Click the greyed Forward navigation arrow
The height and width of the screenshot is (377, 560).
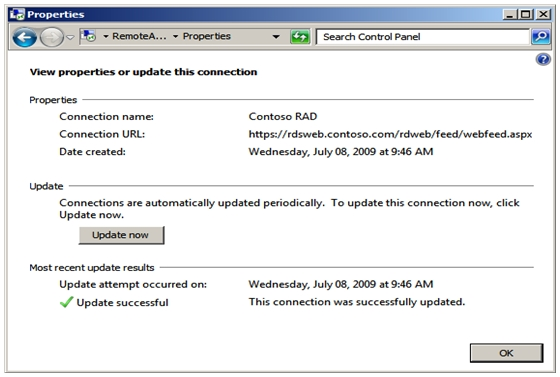point(52,37)
